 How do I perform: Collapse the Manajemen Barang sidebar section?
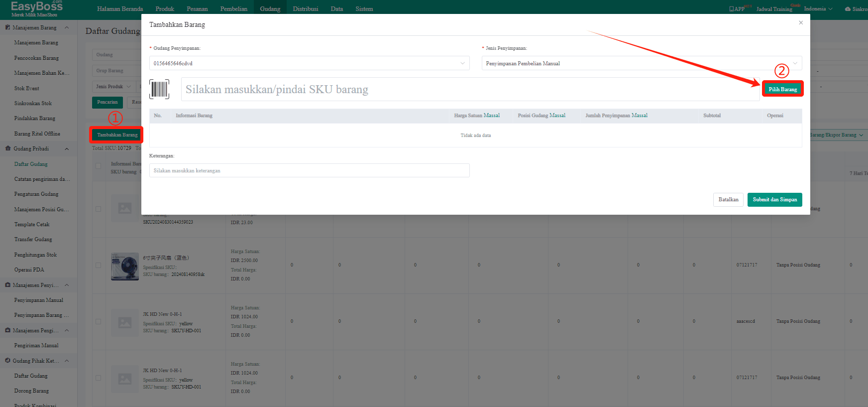(67, 27)
